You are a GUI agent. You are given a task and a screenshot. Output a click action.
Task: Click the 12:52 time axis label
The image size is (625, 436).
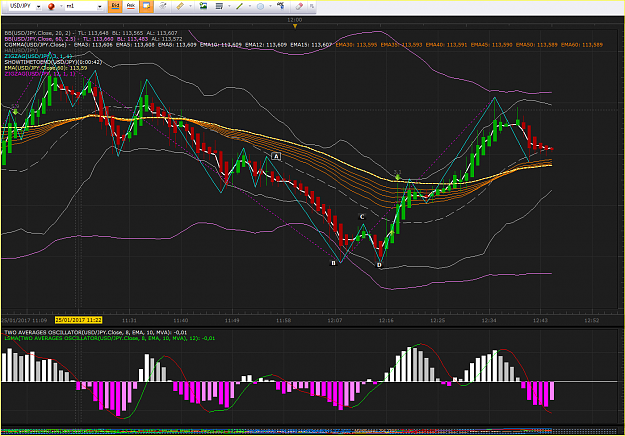[x=592, y=320]
